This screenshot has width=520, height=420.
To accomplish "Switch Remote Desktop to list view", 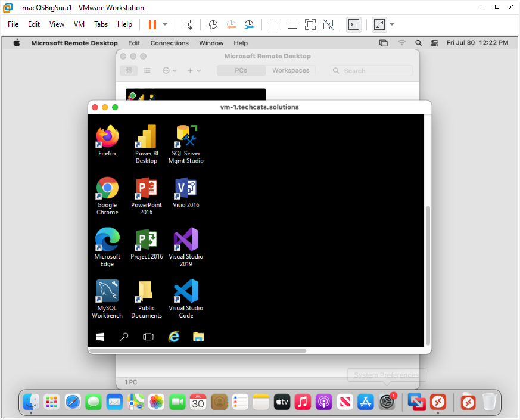I will click(147, 70).
